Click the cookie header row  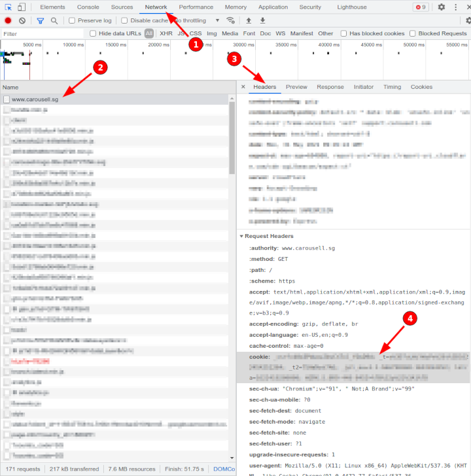353,367
